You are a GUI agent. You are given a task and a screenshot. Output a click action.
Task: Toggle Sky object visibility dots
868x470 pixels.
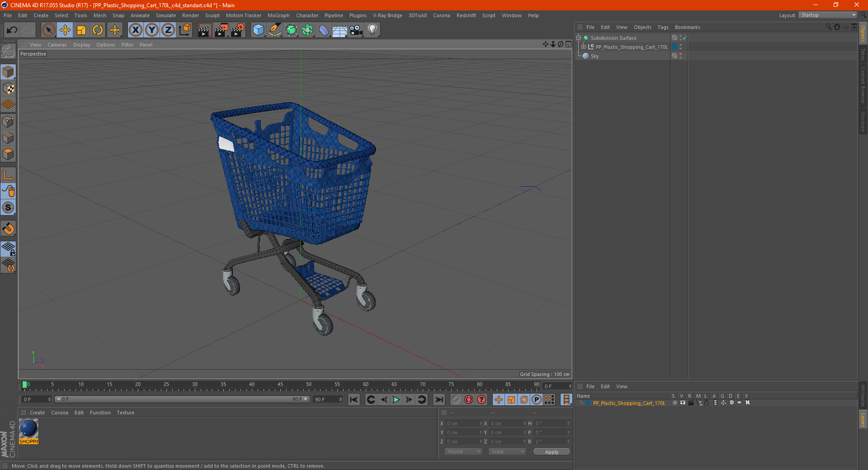click(680, 56)
